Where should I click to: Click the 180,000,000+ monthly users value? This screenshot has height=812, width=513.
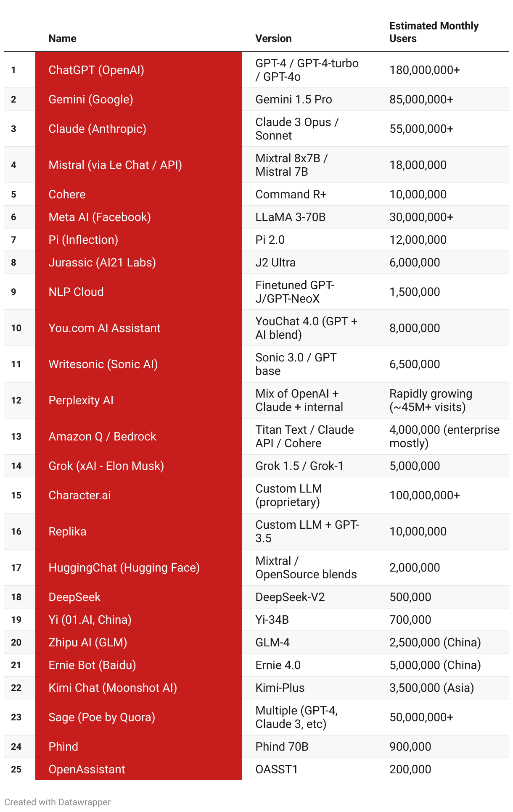425,70
